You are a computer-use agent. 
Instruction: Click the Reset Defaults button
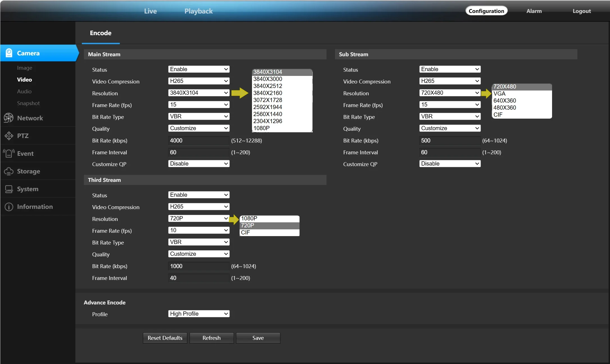165,338
